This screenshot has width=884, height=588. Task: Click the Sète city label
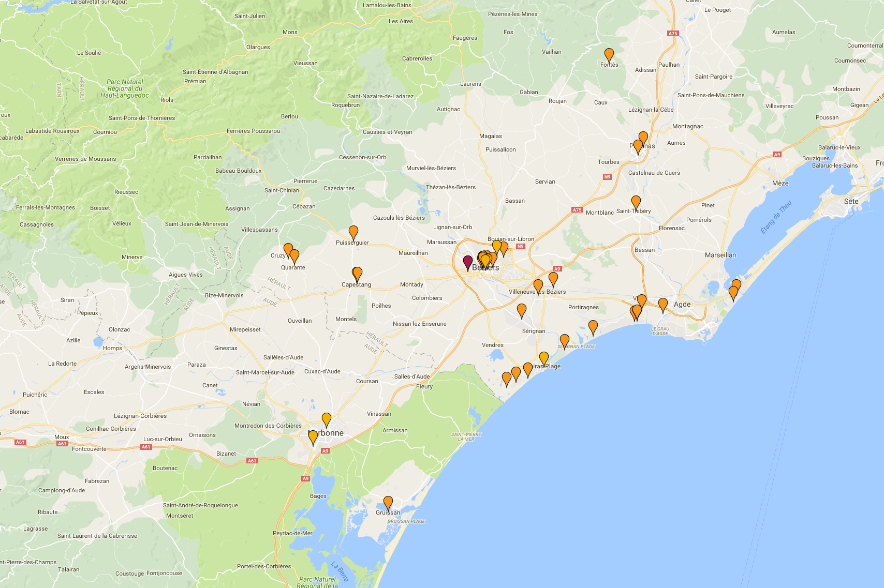click(850, 201)
